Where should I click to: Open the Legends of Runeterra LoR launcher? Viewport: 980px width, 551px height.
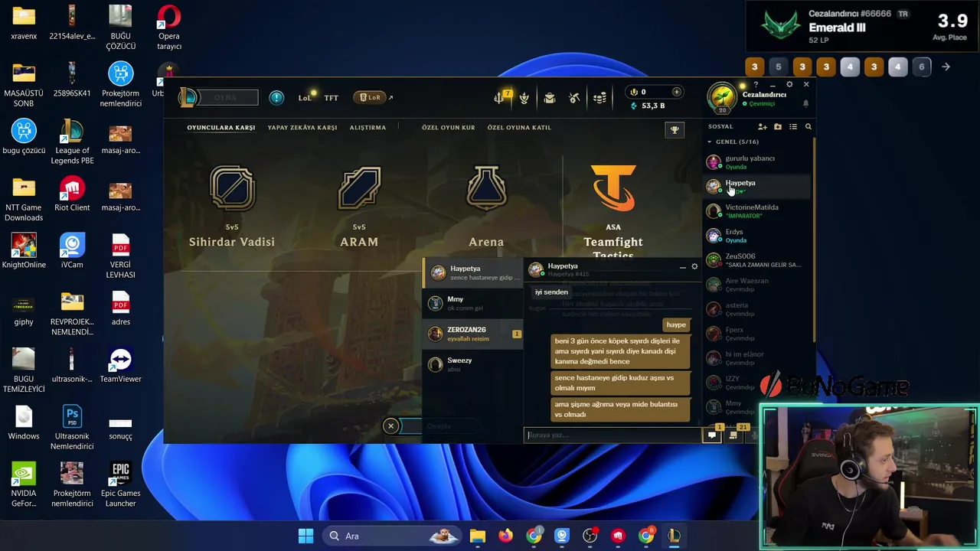(371, 97)
